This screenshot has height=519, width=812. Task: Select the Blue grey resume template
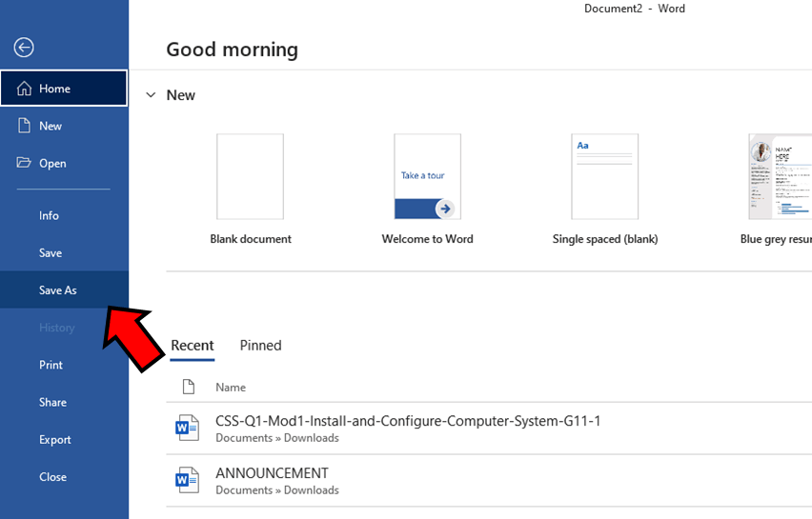coord(780,176)
